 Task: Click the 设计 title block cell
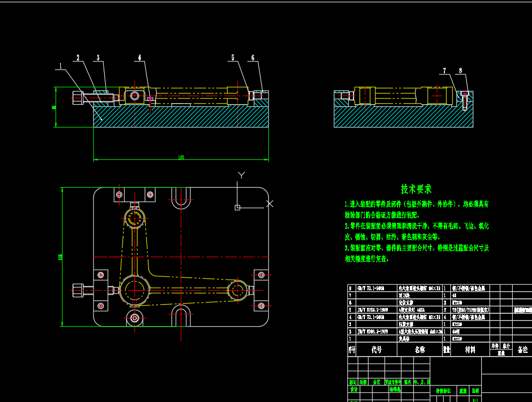(x=354, y=390)
